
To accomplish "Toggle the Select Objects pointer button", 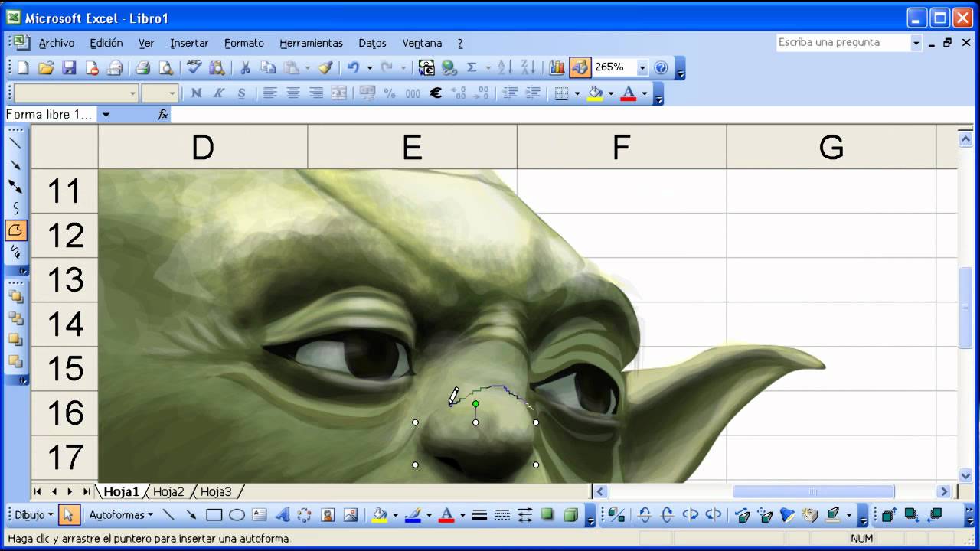I will pyautogui.click(x=70, y=515).
